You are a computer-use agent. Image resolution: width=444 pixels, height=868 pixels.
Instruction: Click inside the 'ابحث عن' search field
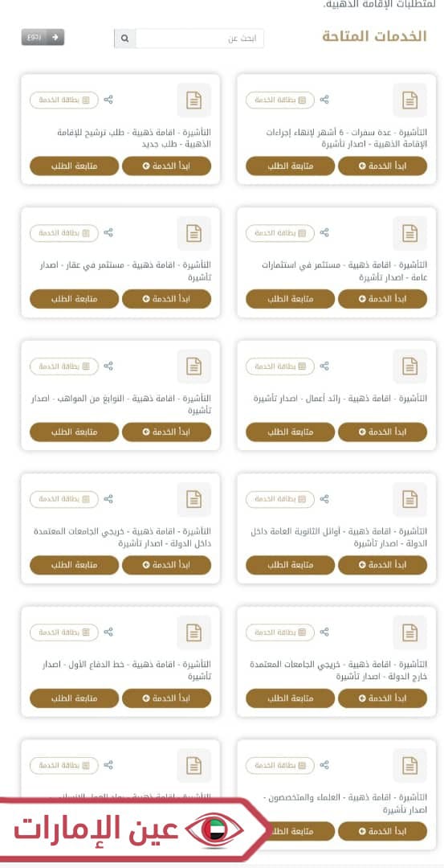click(x=200, y=39)
